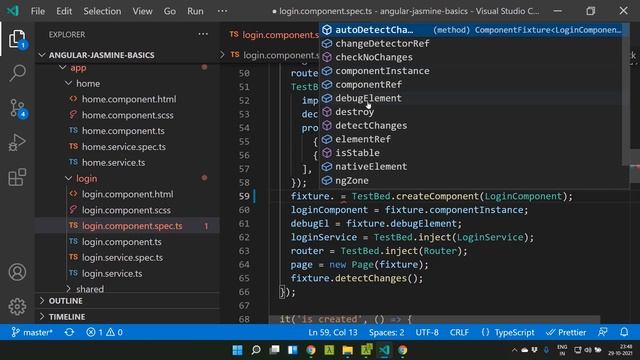
Task: Change indentation via Spaces: 2
Action: pos(387,332)
